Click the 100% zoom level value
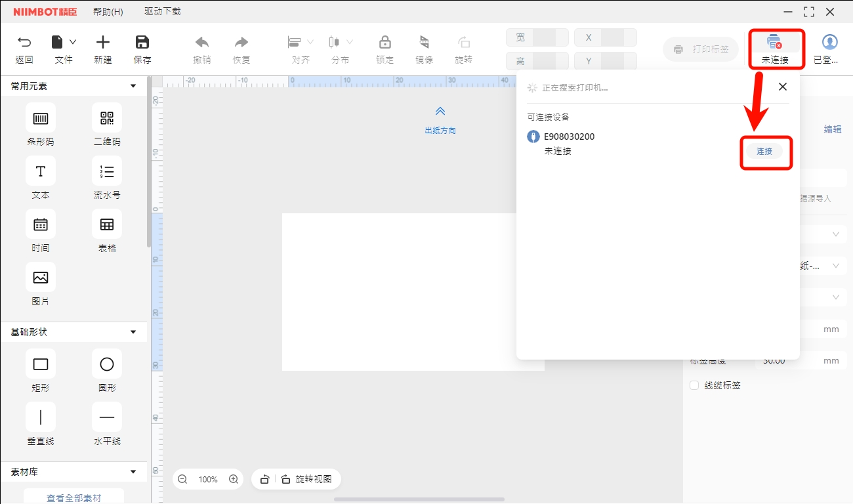 (x=208, y=480)
